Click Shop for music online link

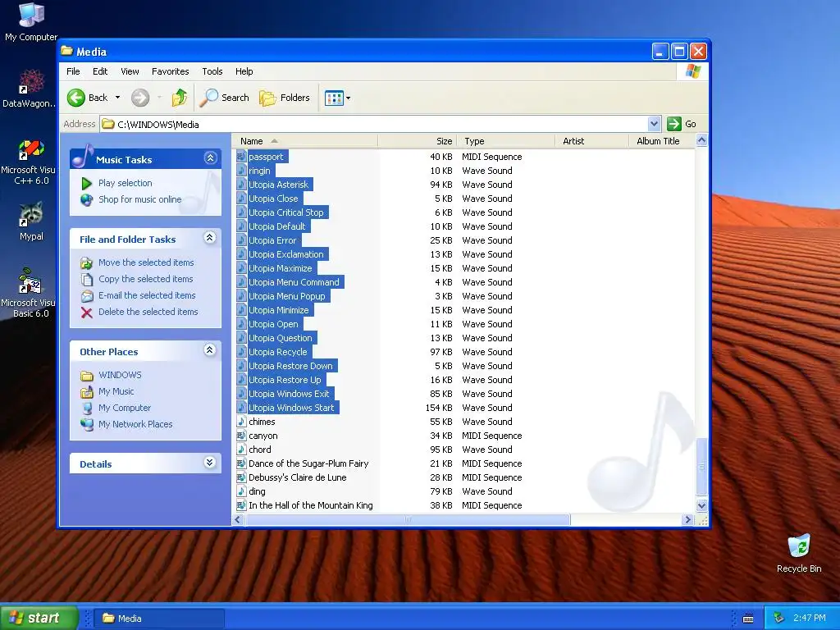pos(139,200)
